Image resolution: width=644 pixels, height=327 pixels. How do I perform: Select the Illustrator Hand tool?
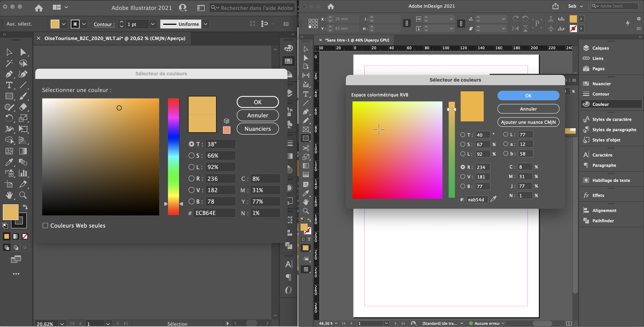9,195
